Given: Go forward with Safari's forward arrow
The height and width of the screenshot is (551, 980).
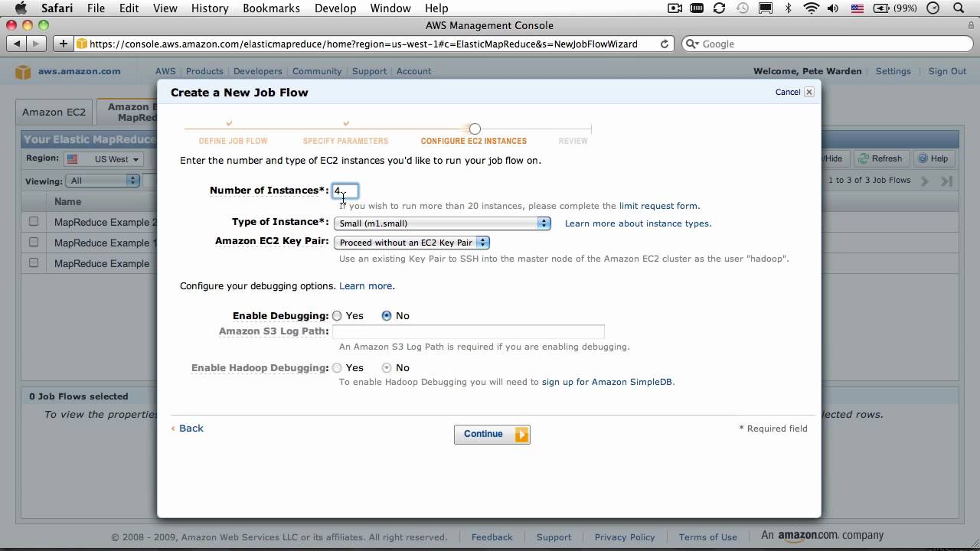Looking at the screenshot, I should [x=38, y=44].
